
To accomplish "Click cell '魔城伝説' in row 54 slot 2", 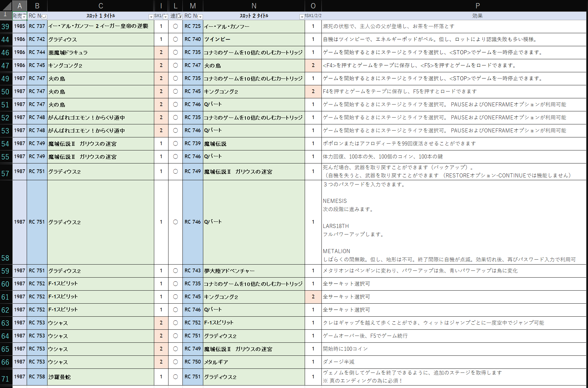I will [x=254, y=144].
